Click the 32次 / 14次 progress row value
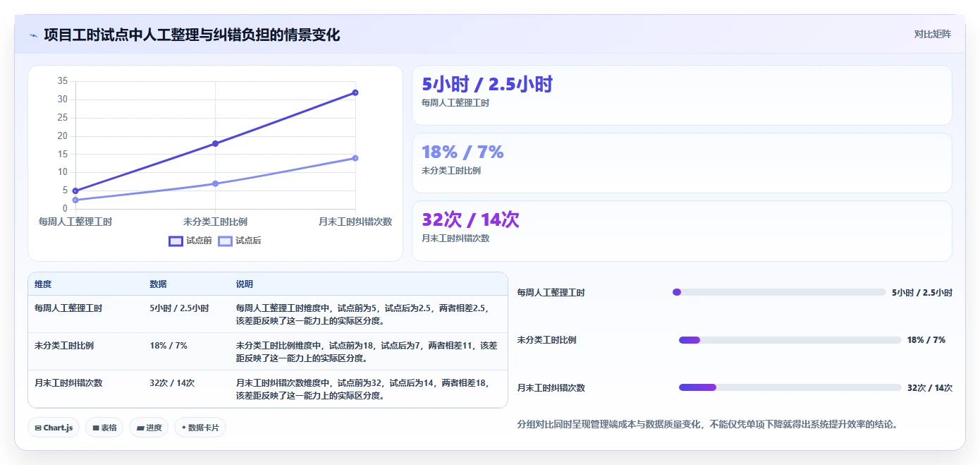This screenshot has height=465, width=980. [930, 388]
